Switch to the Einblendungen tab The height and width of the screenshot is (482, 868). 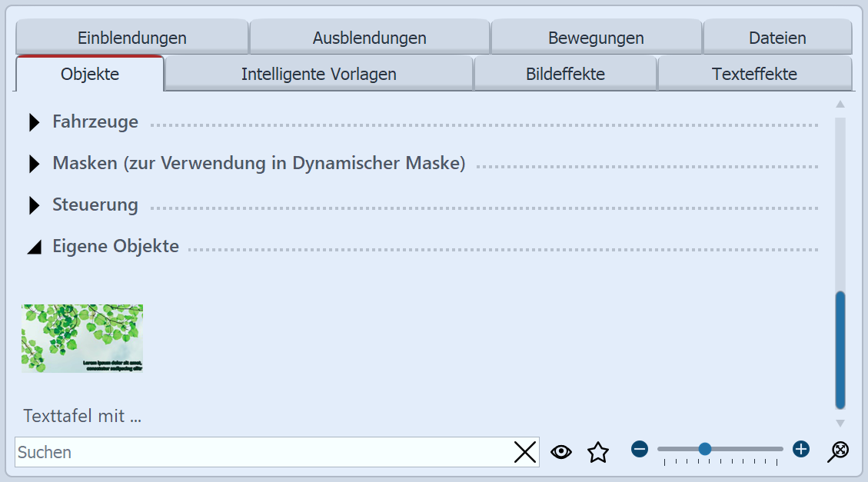coord(132,37)
